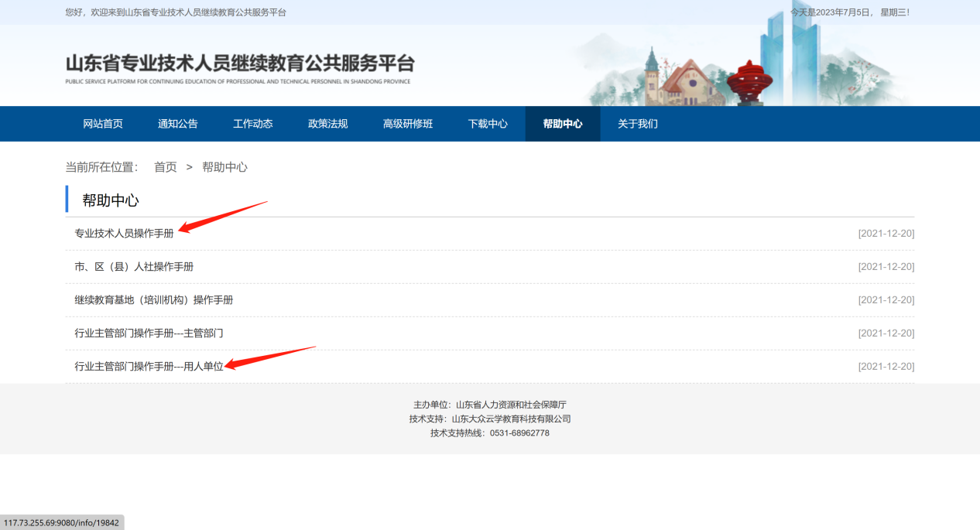
Task: Open the 专业技术人员操作手册 manual
Action: pyautogui.click(x=125, y=233)
